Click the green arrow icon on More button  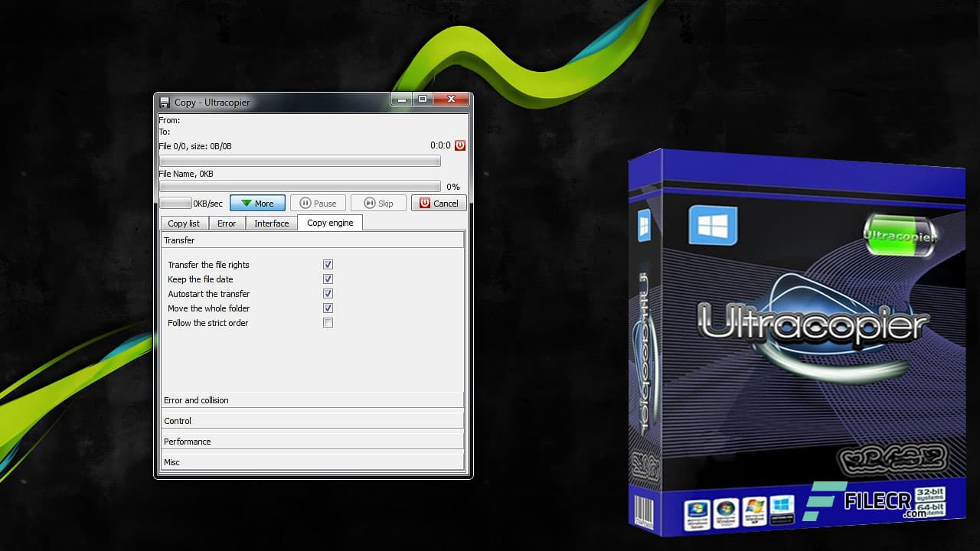247,203
